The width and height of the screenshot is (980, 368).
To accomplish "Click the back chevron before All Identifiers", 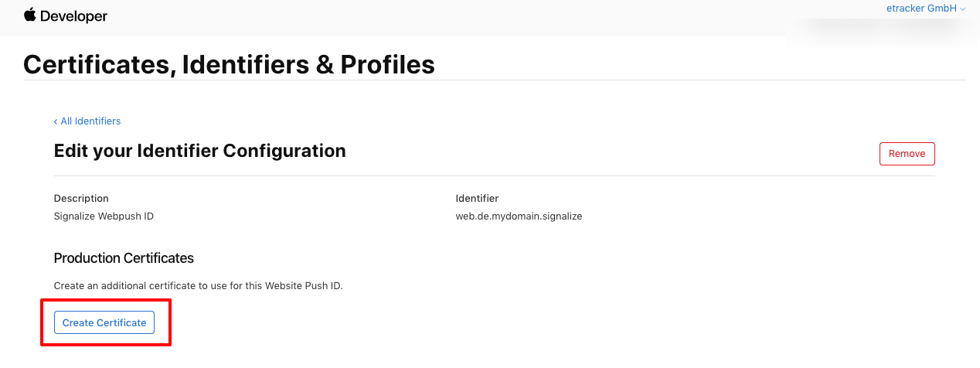I will pos(56,121).
